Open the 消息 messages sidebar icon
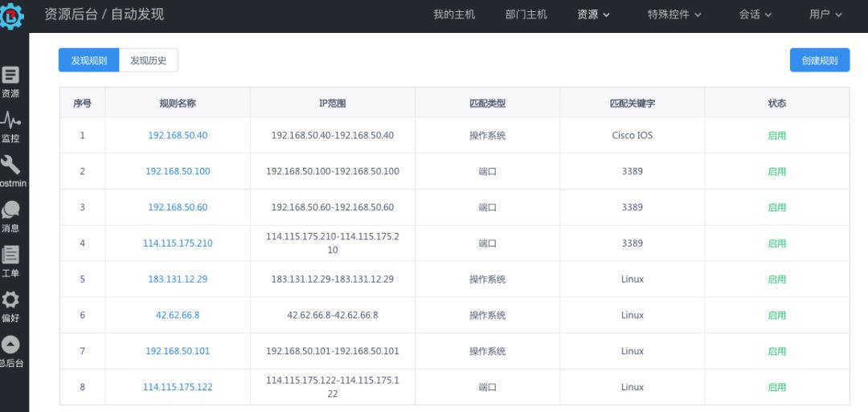This screenshot has height=412, width=868. click(10, 210)
